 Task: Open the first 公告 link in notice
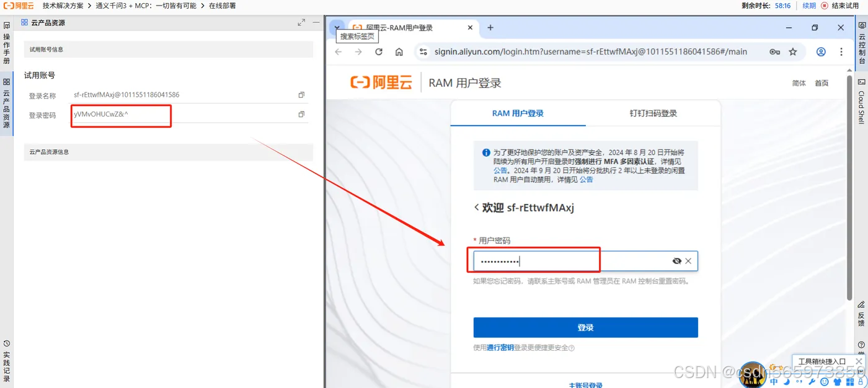(500, 170)
